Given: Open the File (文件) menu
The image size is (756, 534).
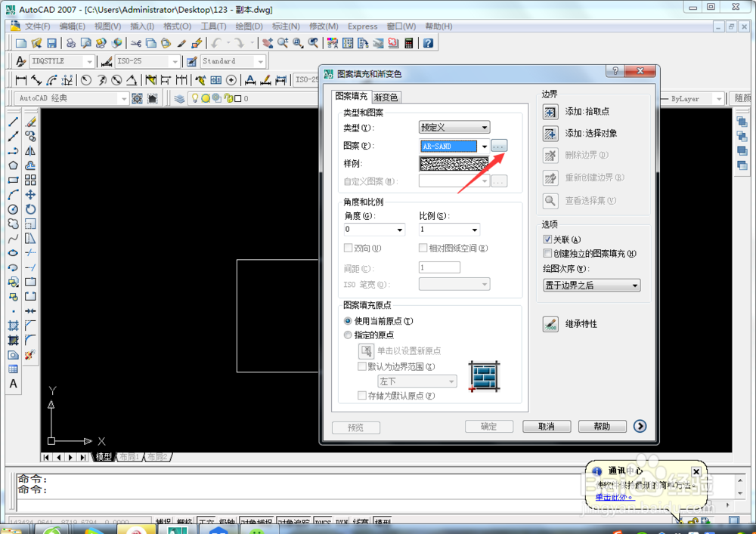Looking at the screenshot, I should coord(36,26).
